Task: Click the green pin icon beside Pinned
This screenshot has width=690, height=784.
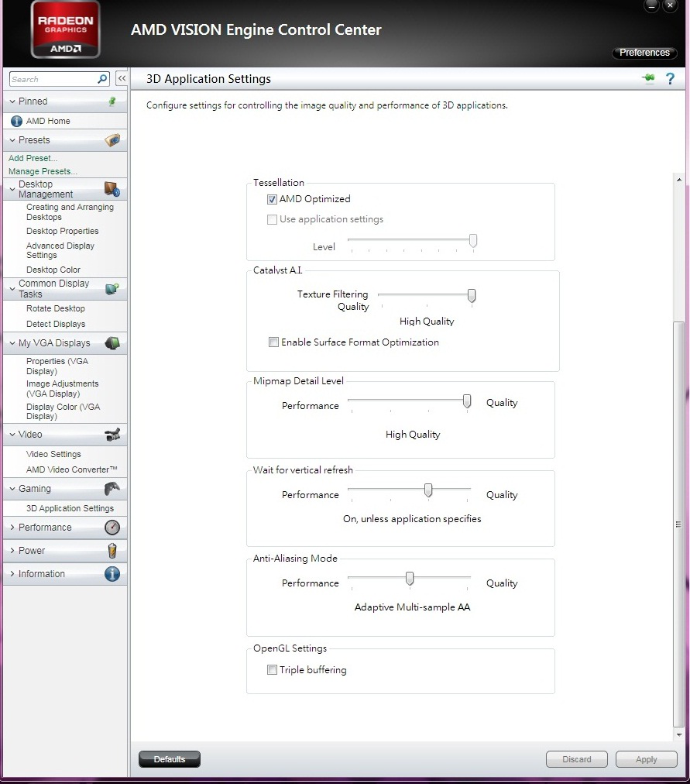Action: click(x=112, y=101)
